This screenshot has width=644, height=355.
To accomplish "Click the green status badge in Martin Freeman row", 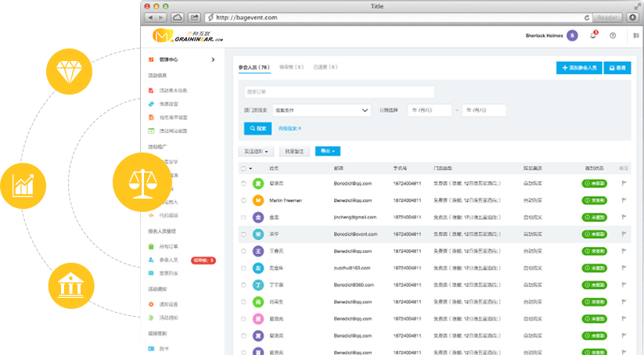I will click(x=594, y=201).
